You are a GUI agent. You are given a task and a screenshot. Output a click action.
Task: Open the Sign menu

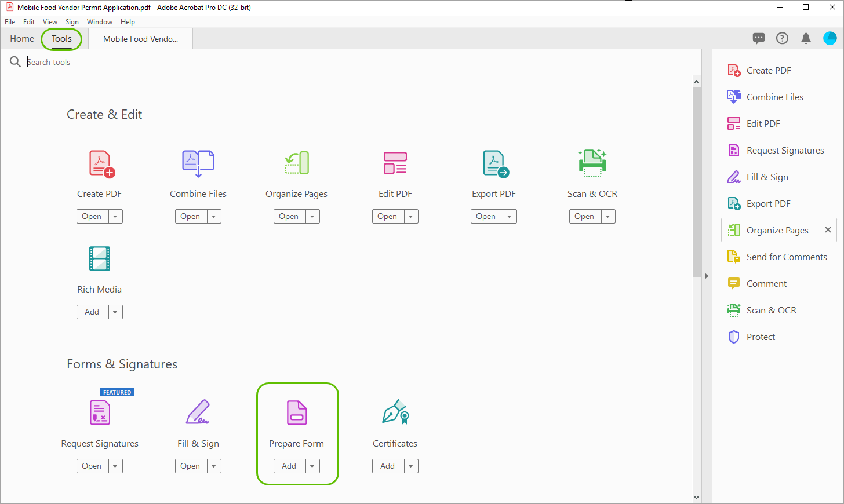72,21
